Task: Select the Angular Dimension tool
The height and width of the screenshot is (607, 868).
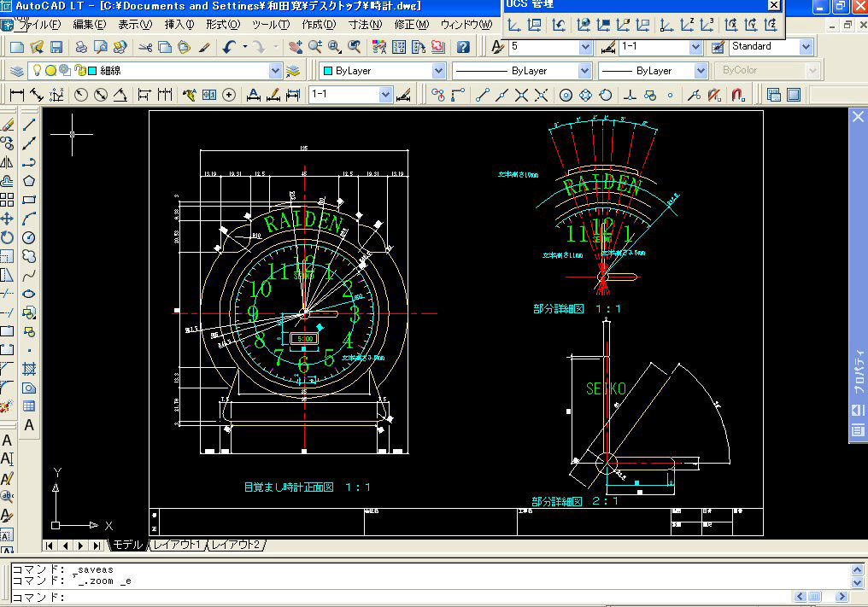Action: tap(120, 95)
